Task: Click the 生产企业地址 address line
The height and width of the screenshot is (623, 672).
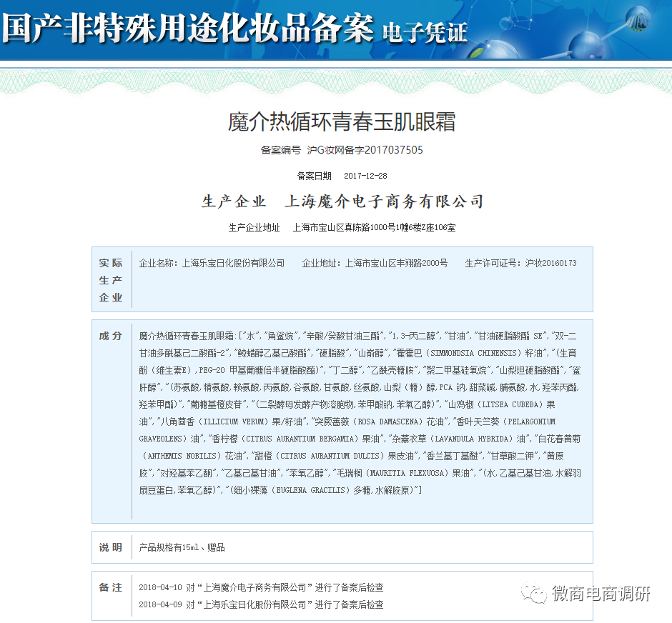Action: (x=342, y=228)
